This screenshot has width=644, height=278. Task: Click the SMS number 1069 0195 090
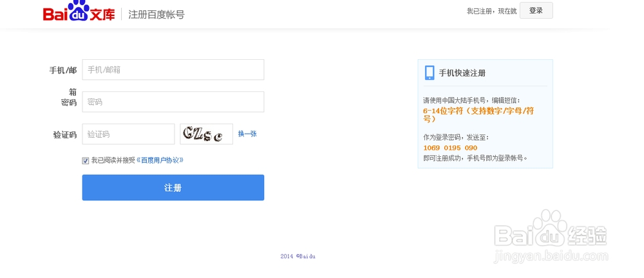click(x=450, y=148)
